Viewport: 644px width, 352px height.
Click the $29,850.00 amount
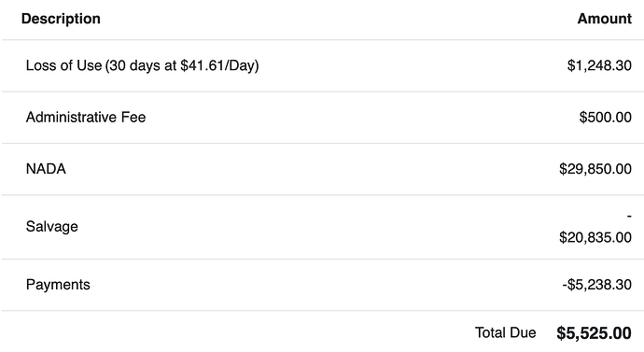(595, 169)
